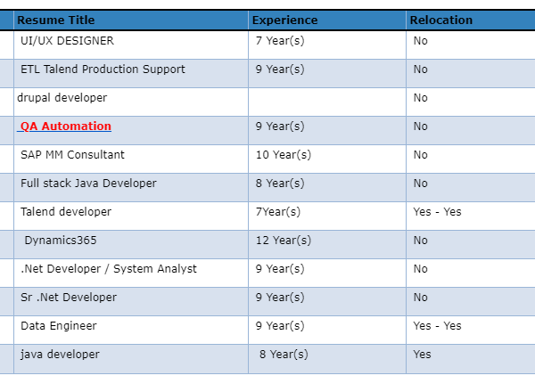
Task: Select the UI/UX DESIGNER resume title
Action: [67, 41]
